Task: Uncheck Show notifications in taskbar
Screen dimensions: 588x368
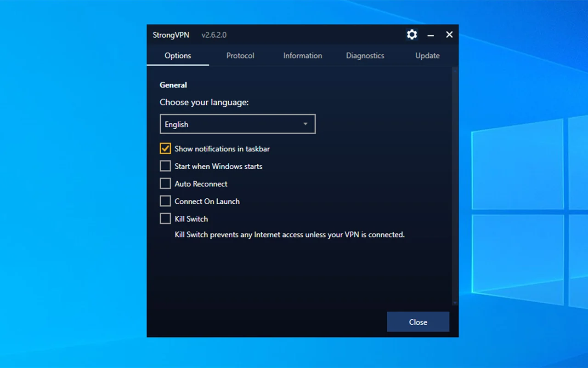Action: tap(165, 149)
